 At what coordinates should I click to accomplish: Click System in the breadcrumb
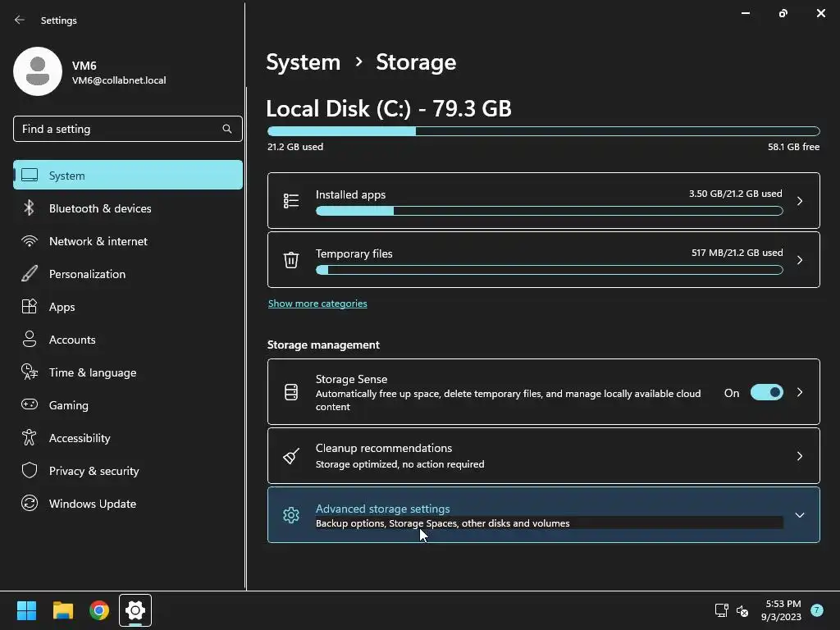(x=304, y=62)
